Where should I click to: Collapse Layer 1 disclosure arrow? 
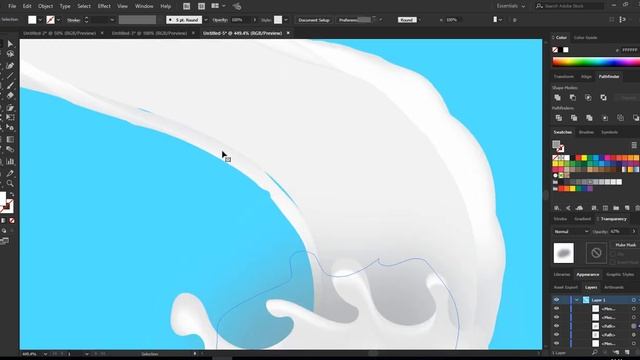point(577,300)
